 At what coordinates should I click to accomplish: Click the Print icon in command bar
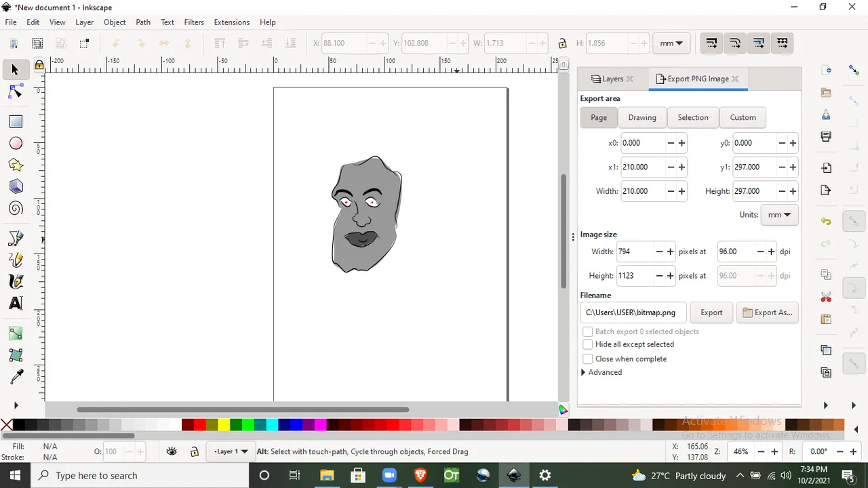click(x=826, y=137)
